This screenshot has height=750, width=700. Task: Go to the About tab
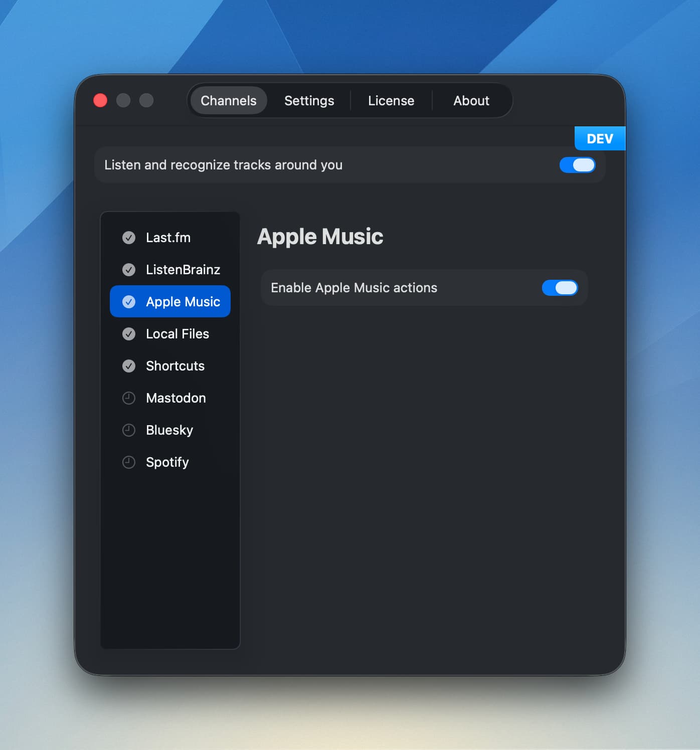471,101
